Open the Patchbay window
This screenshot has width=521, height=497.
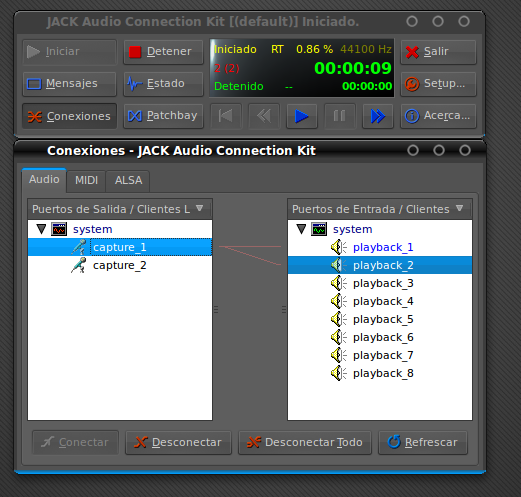(x=163, y=116)
